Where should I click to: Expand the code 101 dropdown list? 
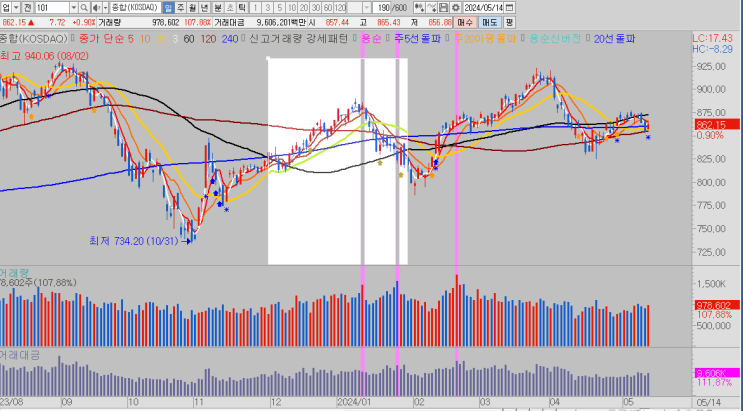point(73,8)
